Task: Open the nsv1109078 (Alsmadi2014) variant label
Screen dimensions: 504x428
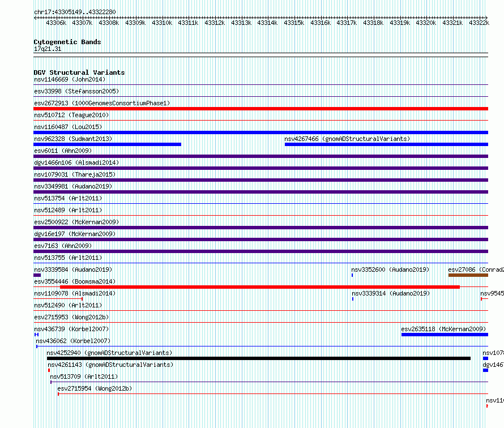Action: pos(75,293)
